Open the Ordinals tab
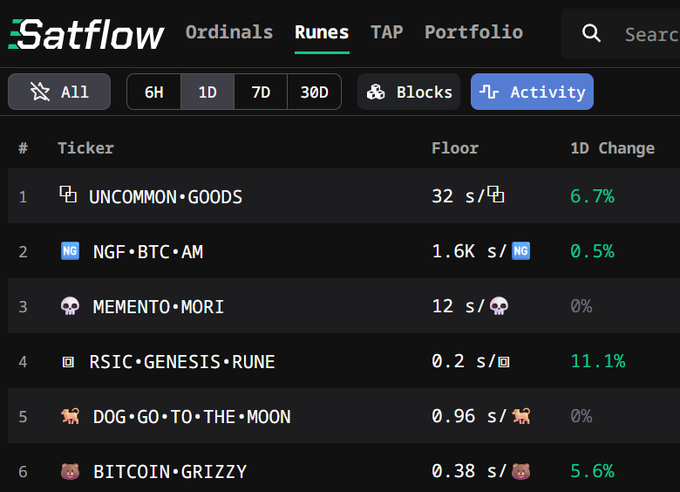Viewport: 680px width, 492px height. point(229,33)
